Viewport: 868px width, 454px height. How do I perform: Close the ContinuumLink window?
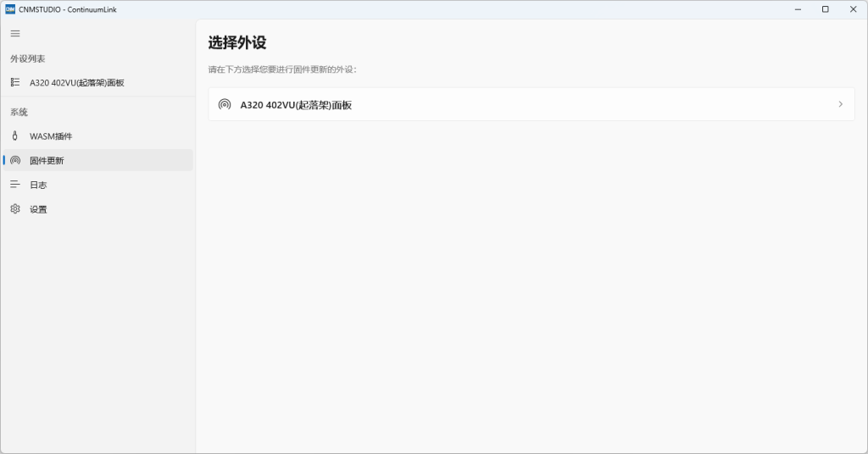coord(853,9)
